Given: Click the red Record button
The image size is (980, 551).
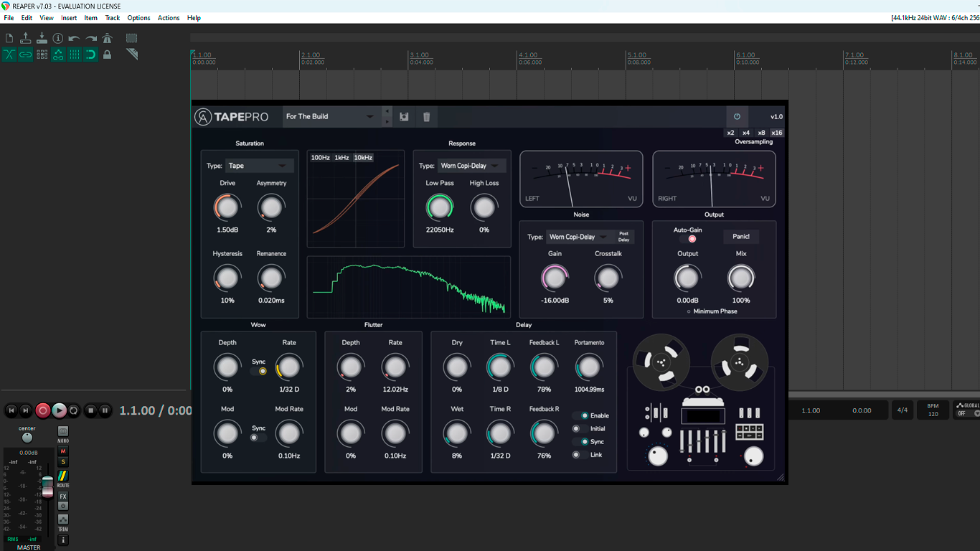Looking at the screenshot, I should coord(43,410).
